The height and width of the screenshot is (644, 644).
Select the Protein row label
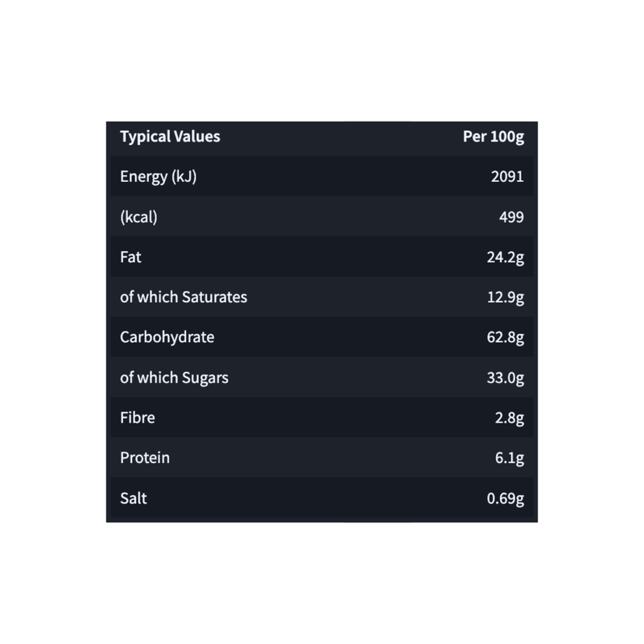[x=145, y=458]
